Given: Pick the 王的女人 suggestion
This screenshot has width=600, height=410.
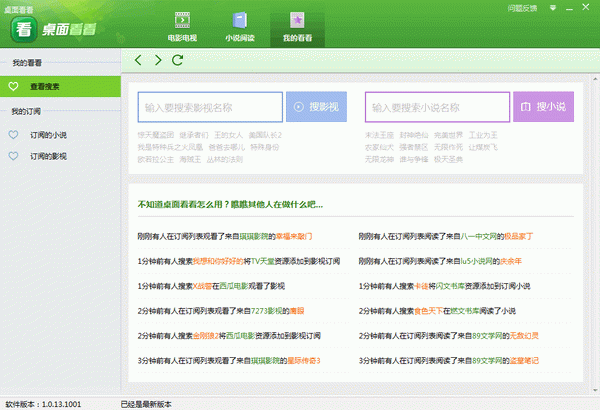Looking at the screenshot, I should click(x=228, y=135).
